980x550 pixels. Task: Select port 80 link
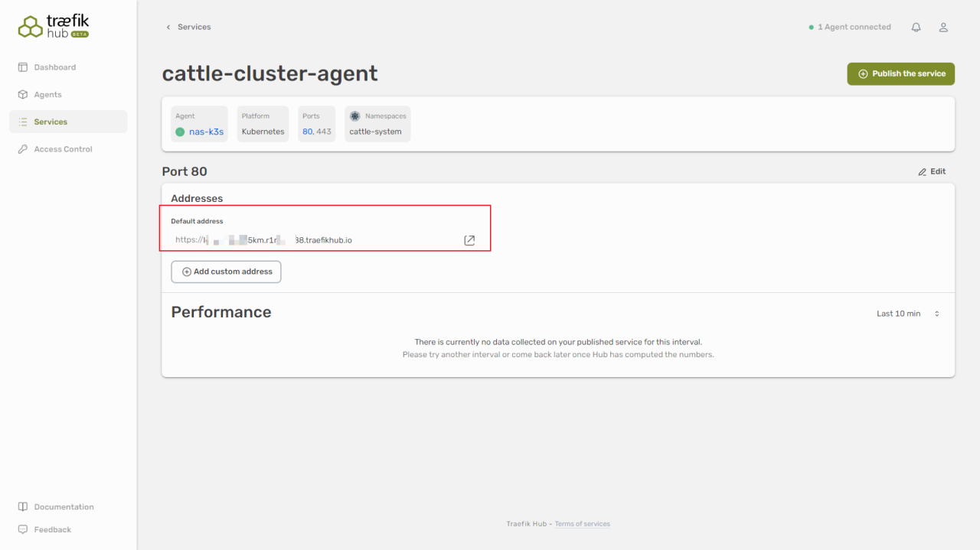click(307, 132)
